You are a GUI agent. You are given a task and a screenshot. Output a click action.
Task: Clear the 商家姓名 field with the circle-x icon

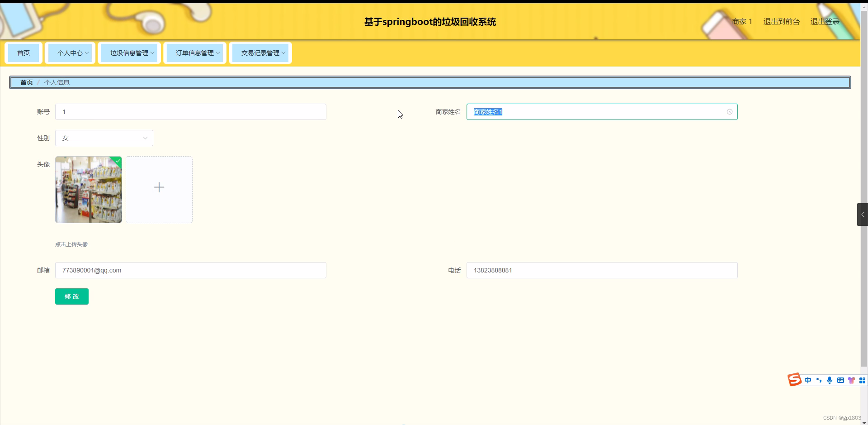click(x=729, y=112)
